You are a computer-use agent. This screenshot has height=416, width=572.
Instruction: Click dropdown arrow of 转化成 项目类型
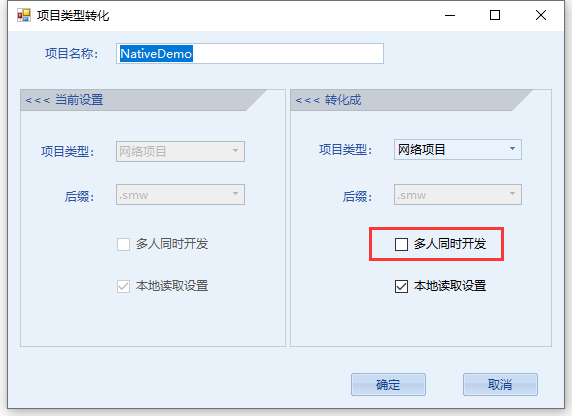[512, 149]
